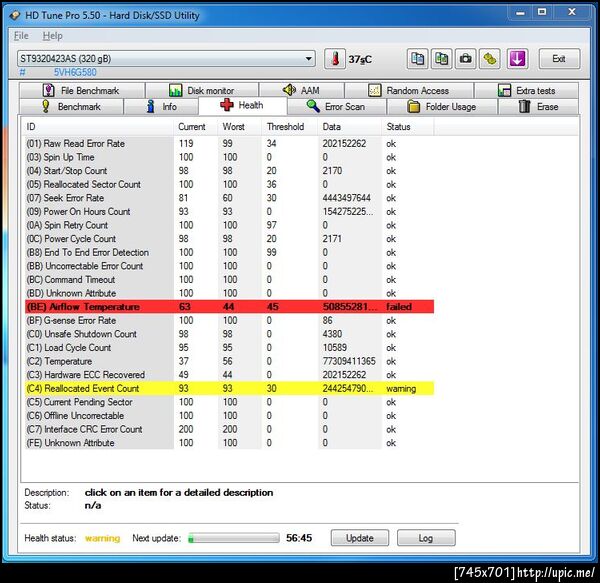Click the Exit button
Image resolution: width=600 pixels, height=583 pixels.
pyautogui.click(x=559, y=59)
